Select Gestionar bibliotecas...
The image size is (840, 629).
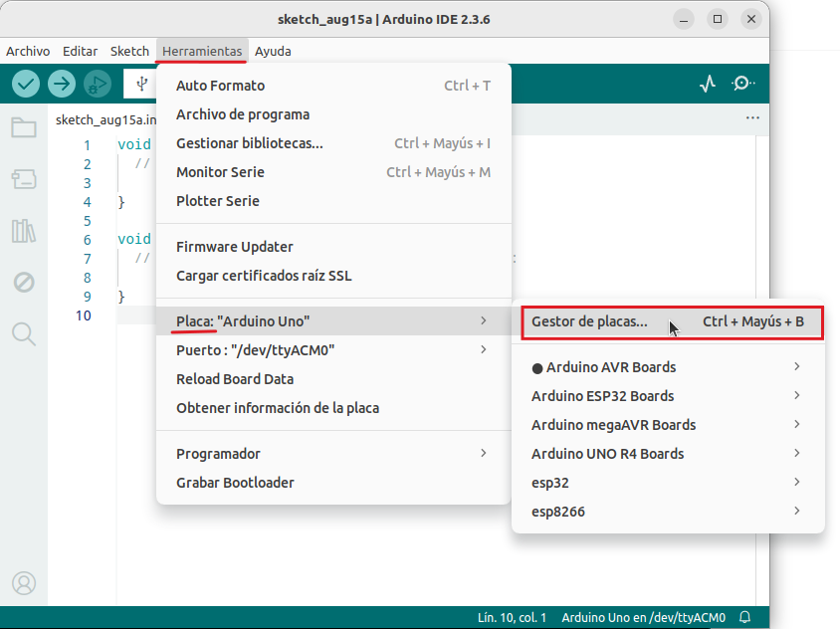pos(333,143)
